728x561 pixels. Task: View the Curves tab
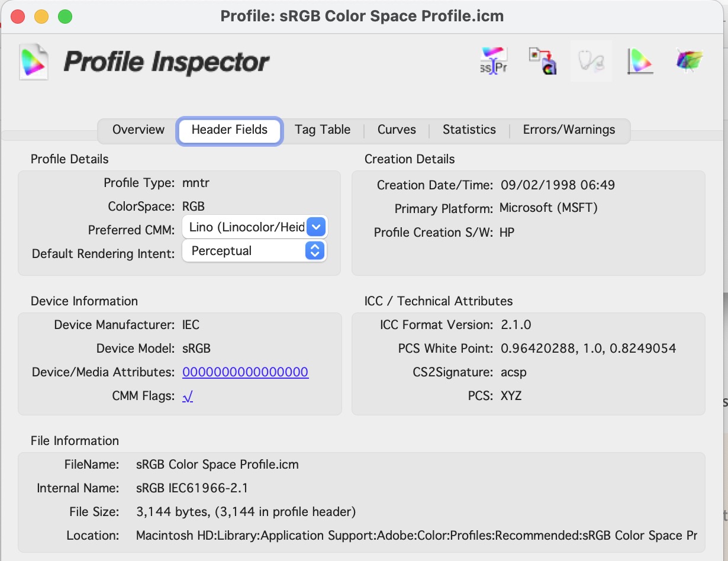[396, 130]
